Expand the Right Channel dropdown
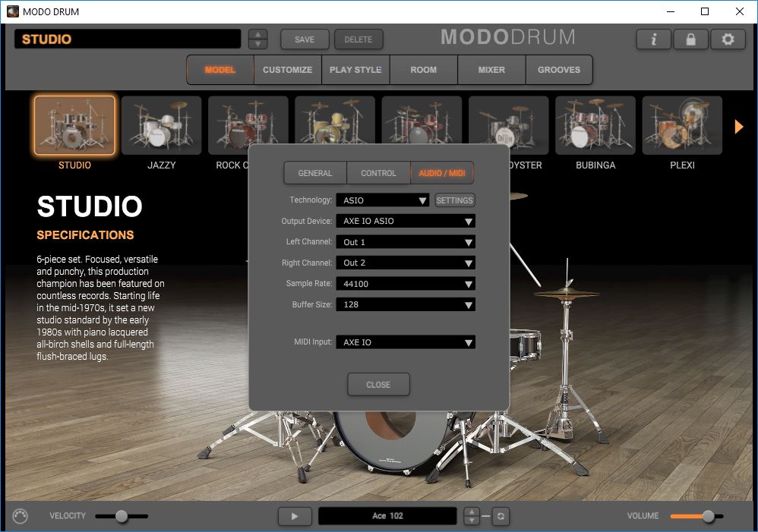Image resolution: width=758 pixels, height=532 pixels. [406, 263]
